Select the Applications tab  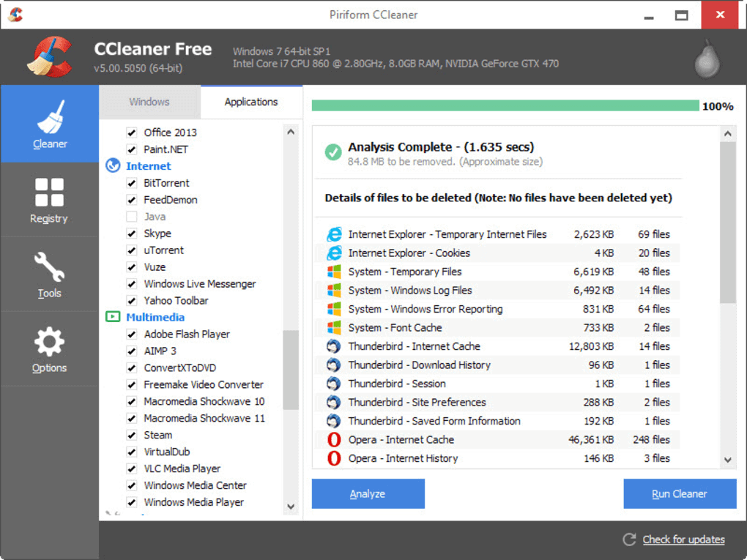(251, 102)
